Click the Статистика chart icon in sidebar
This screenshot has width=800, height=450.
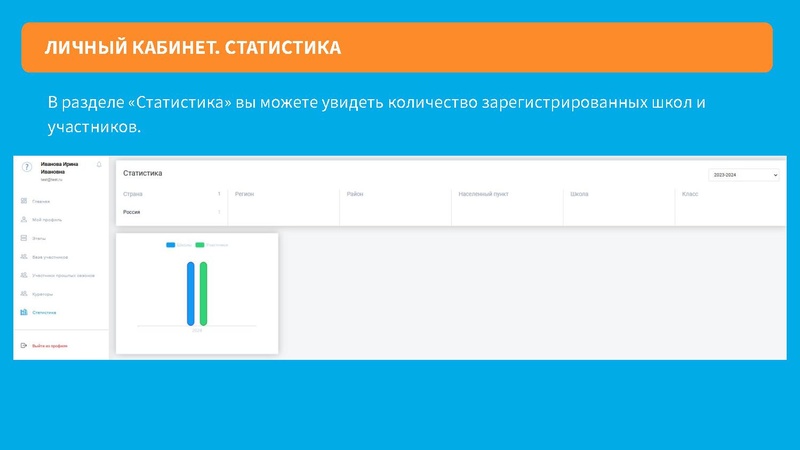23,312
